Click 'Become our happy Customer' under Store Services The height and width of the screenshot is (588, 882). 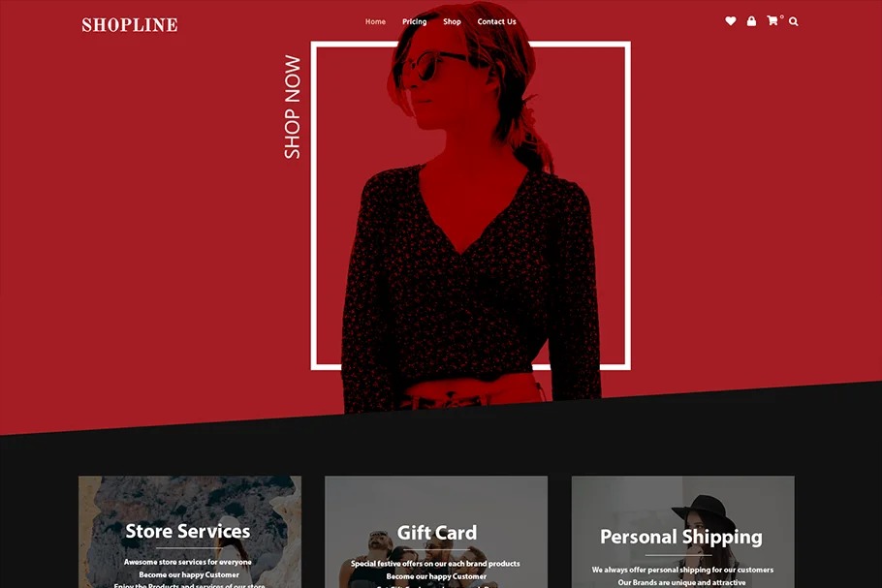[x=189, y=574]
